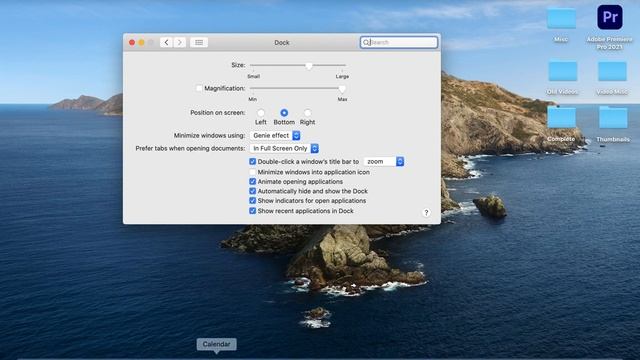Uncheck Show recent applications in Dock

tap(252, 211)
